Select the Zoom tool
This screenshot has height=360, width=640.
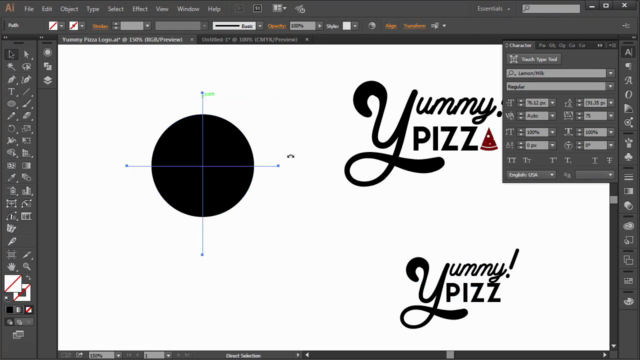(x=27, y=267)
